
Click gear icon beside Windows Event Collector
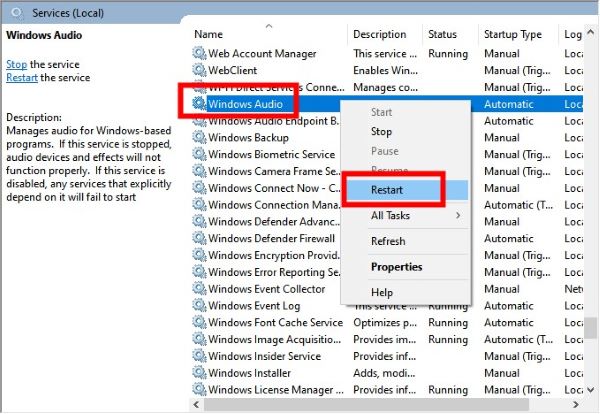[x=199, y=288]
